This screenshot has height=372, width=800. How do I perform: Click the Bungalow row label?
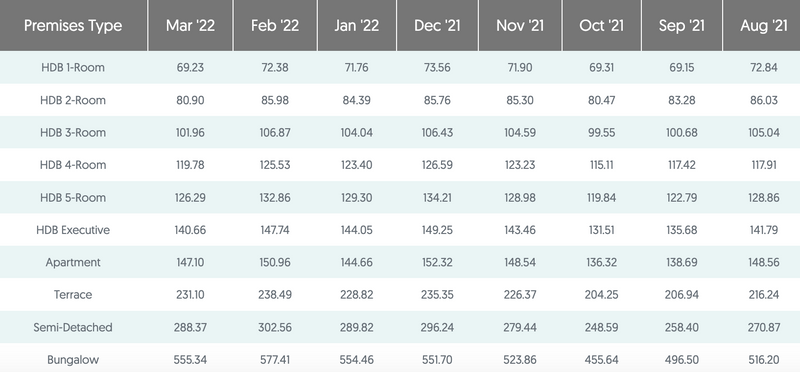click(x=73, y=360)
